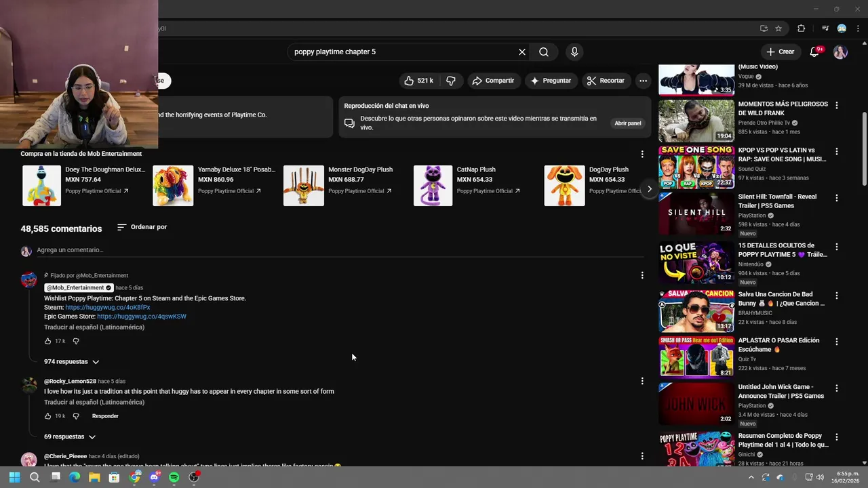
Task: Dislike the pinned Mob Entertainment comment
Action: (x=76, y=341)
